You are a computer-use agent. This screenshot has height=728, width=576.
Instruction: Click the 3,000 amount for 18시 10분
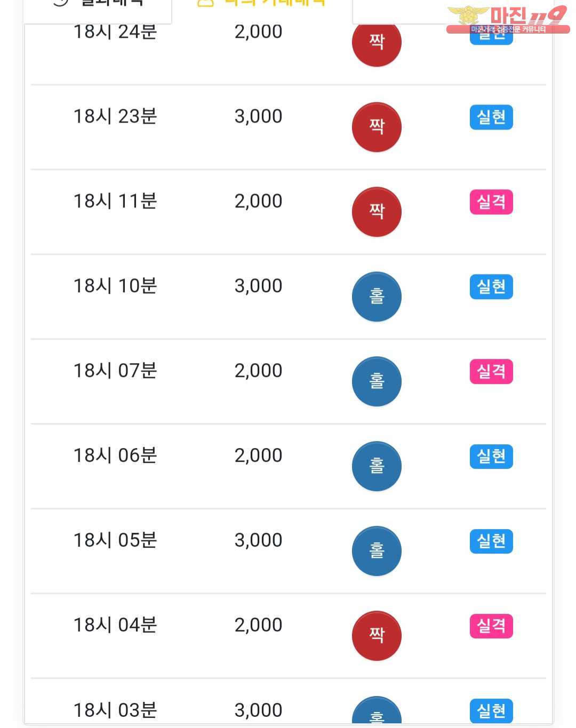[x=258, y=286]
